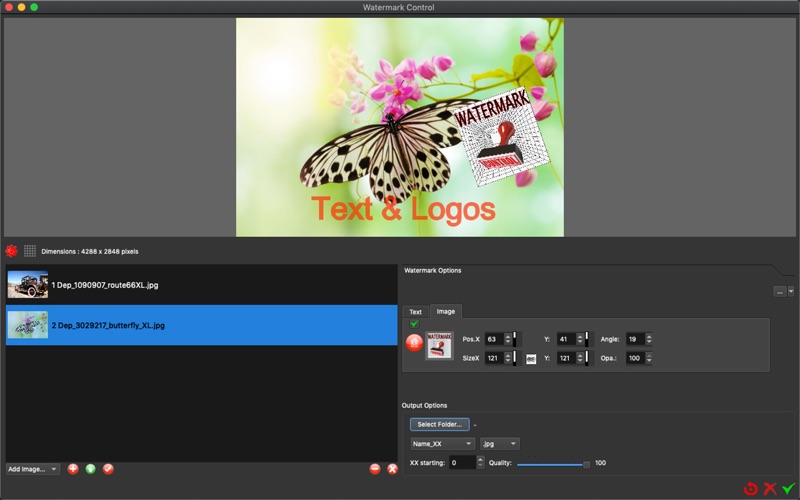Toggle the size aspect ratio lock icon
The width and height of the screenshot is (800, 500).
pyautogui.click(x=531, y=359)
